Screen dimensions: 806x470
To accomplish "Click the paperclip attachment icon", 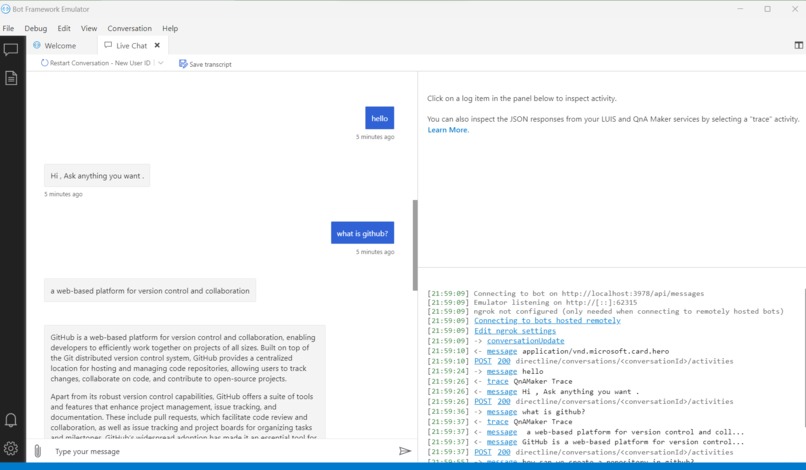I will (x=38, y=451).
